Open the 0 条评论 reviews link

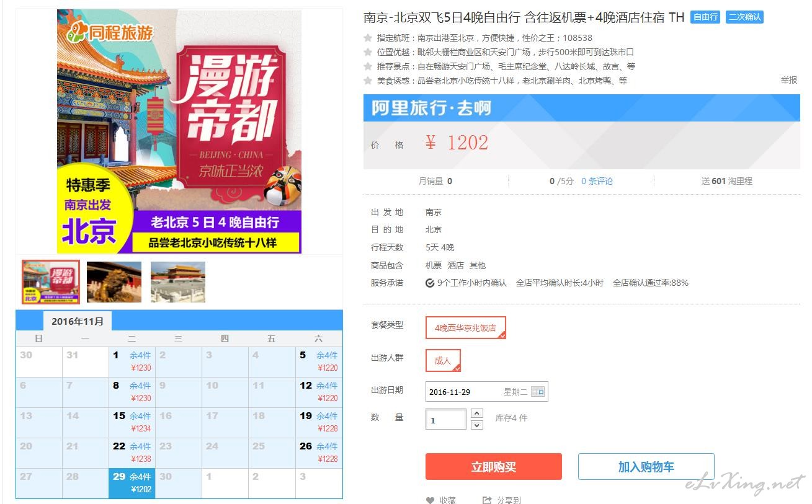[x=597, y=181]
